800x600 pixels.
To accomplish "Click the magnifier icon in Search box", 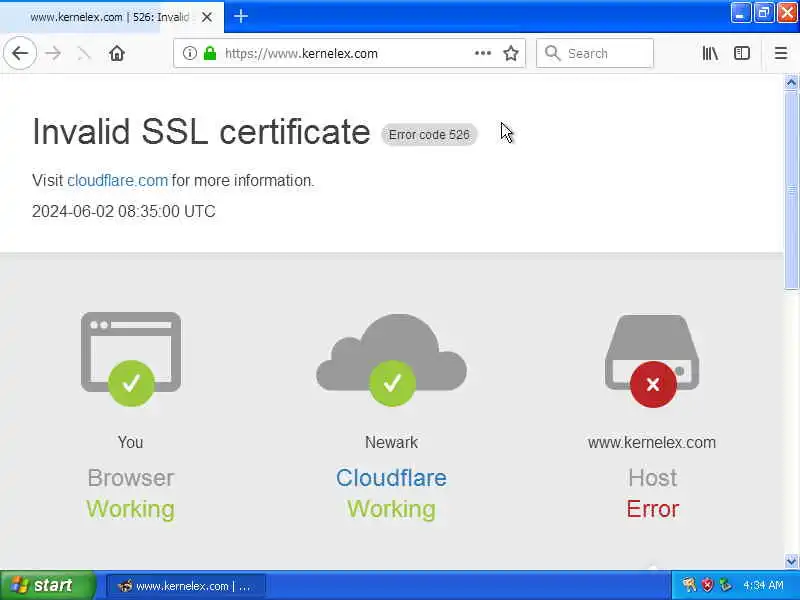I will pos(552,53).
